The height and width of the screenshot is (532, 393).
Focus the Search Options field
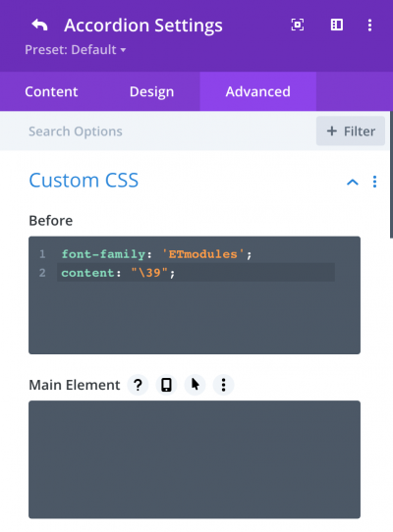[x=156, y=131]
